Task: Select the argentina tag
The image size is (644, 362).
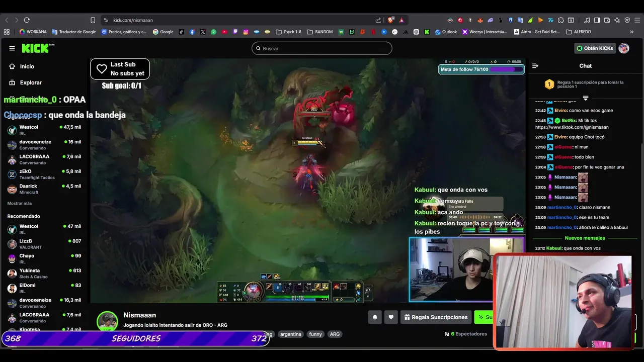Action: click(x=291, y=334)
